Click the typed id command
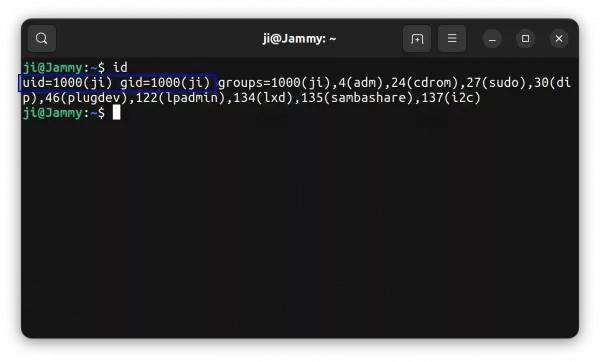The width and height of the screenshot is (600, 362). (120, 68)
